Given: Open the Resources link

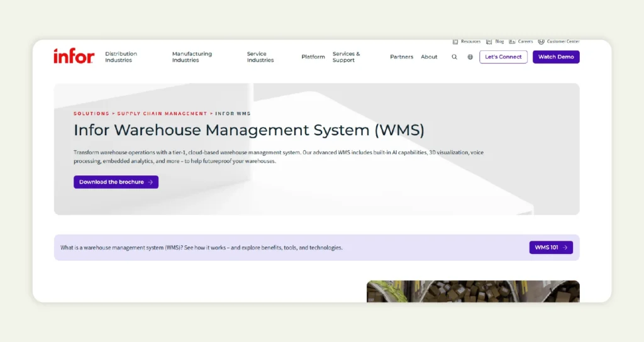Looking at the screenshot, I should pos(470,41).
